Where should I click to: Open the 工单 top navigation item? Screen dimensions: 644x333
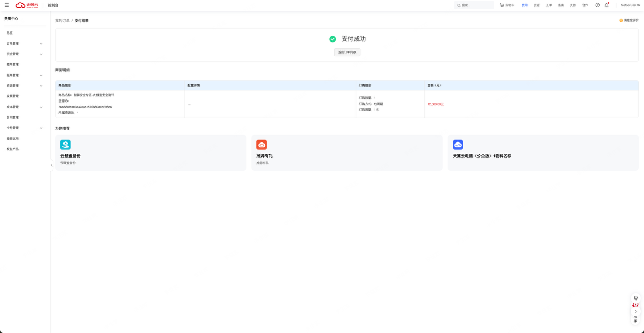(549, 5)
